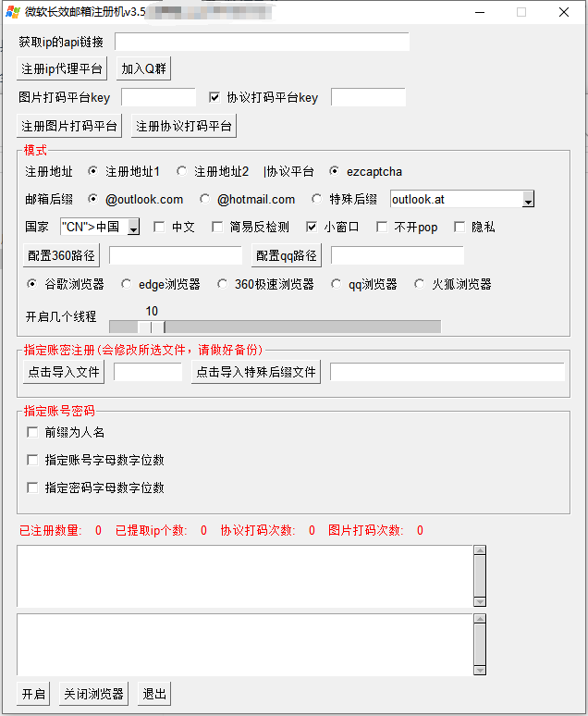
Task: Enable the 中文 checkbox
Action: click(159, 227)
